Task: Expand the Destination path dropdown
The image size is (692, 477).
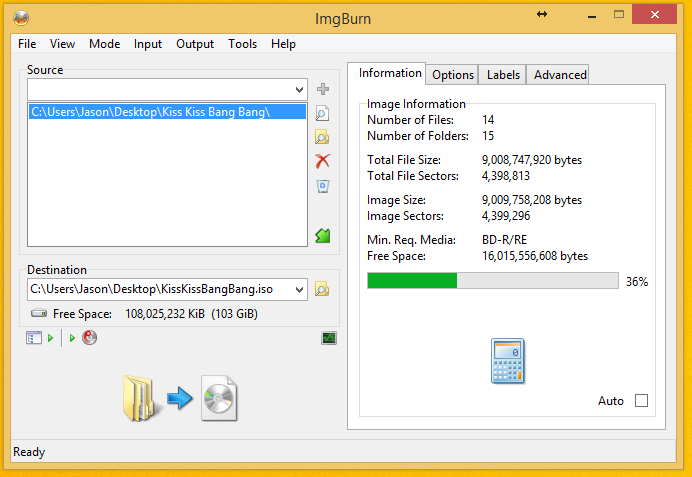Action: point(299,290)
